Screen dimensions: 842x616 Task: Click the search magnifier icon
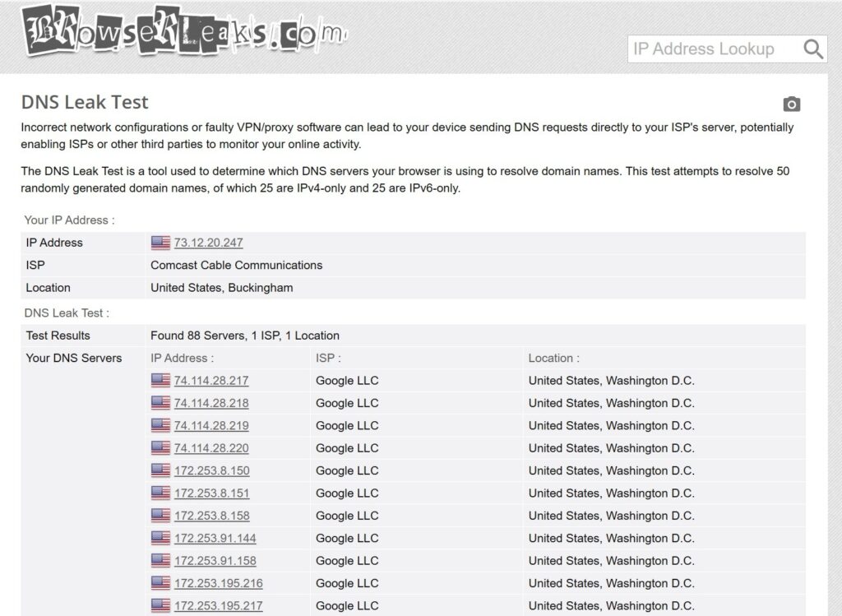coord(813,49)
